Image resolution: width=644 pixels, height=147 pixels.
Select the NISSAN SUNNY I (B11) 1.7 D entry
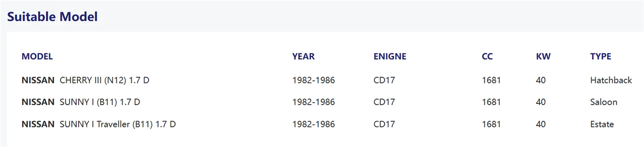[x=81, y=102]
